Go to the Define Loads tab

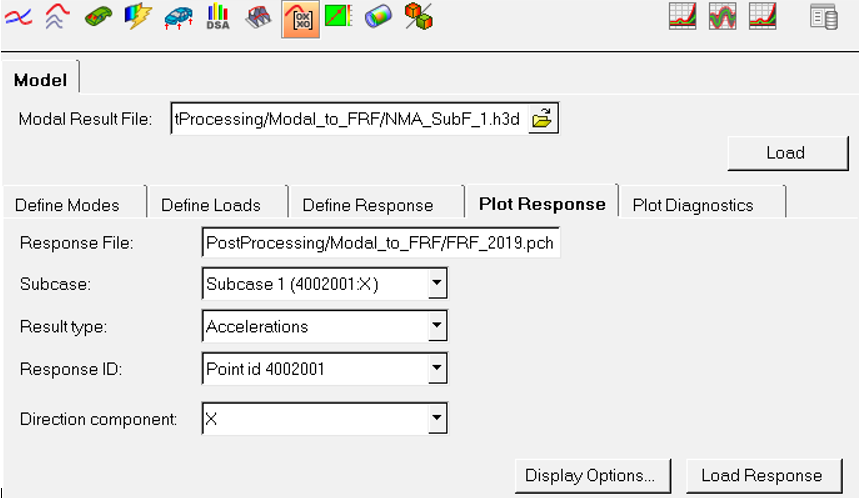tap(211, 205)
